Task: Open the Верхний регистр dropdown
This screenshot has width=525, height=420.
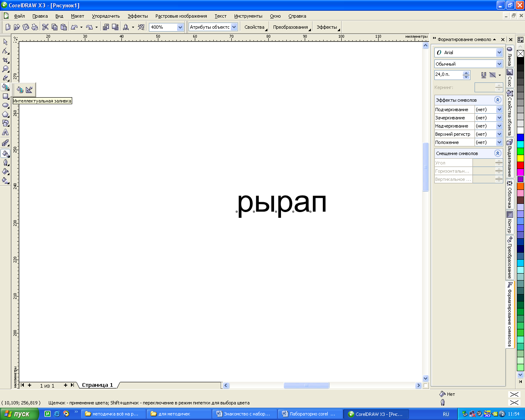Action: [499, 134]
